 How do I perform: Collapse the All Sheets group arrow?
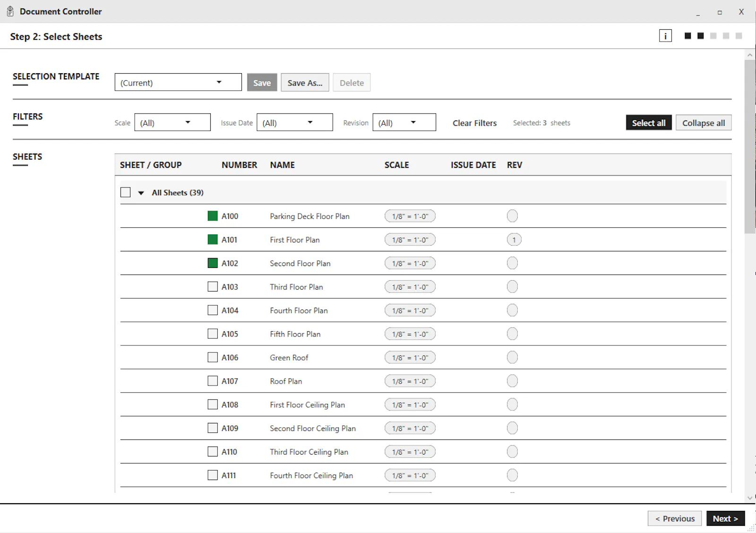click(x=141, y=193)
